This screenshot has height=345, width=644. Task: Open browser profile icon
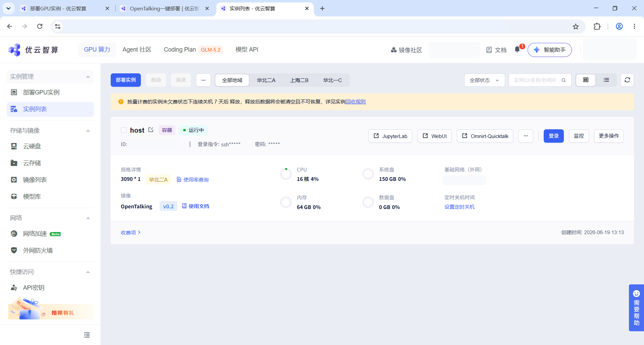[619, 26]
